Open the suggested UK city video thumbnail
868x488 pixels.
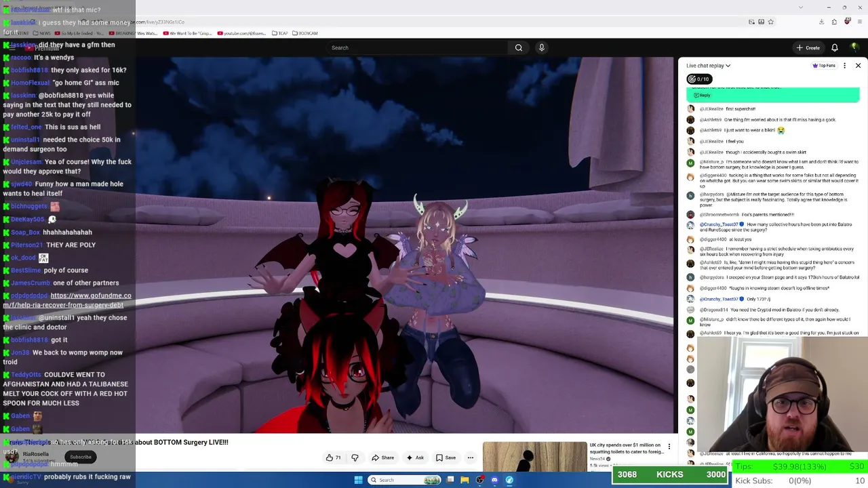(x=534, y=457)
